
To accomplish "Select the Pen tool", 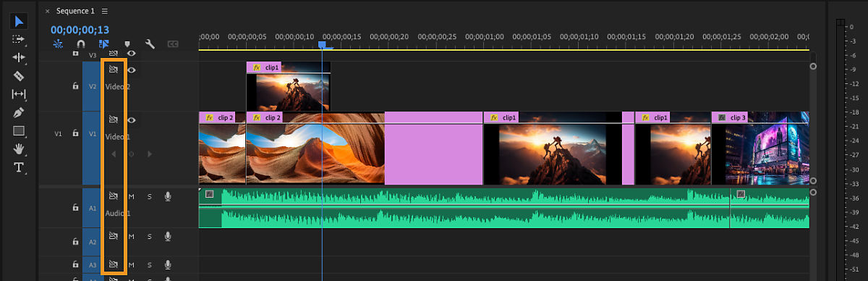I will (x=19, y=112).
